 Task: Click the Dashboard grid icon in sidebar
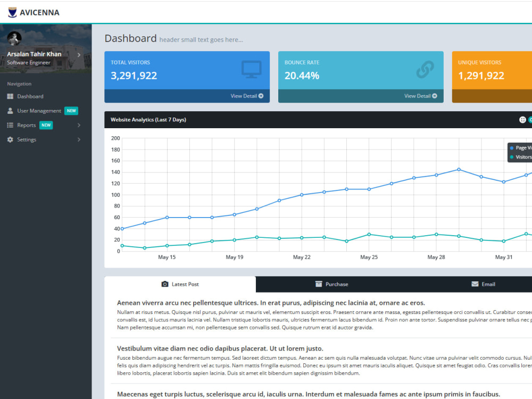pos(10,96)
